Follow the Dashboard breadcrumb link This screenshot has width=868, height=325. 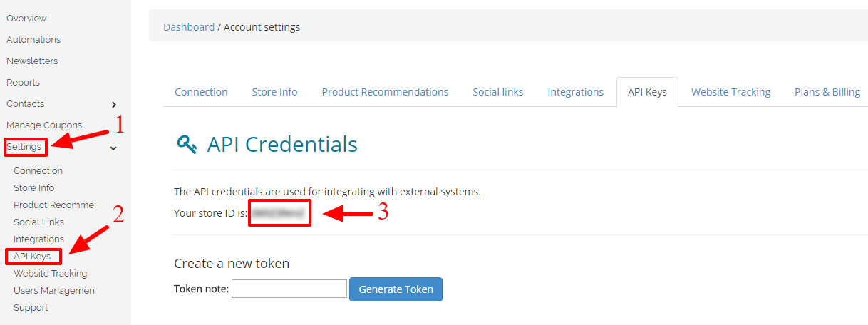(189, 27)
